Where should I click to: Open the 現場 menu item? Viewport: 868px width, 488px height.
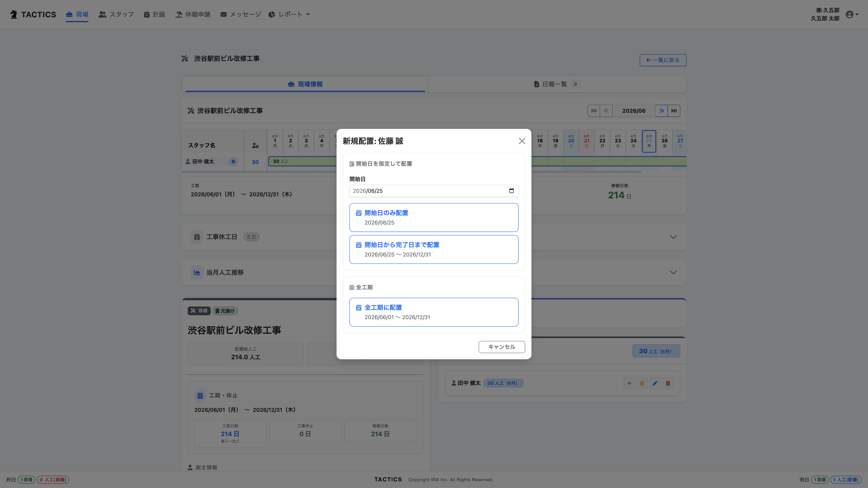click(77, 14)
